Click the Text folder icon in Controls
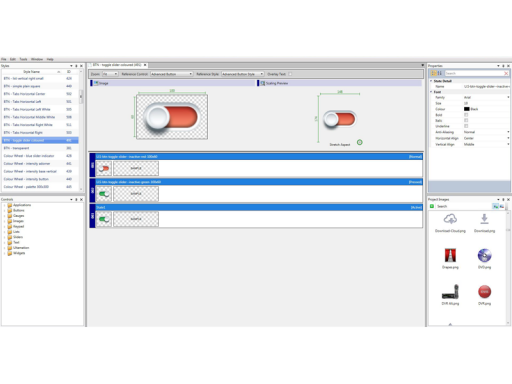The height and width of the screenshot is (384, 512). (x=10, y=242)
